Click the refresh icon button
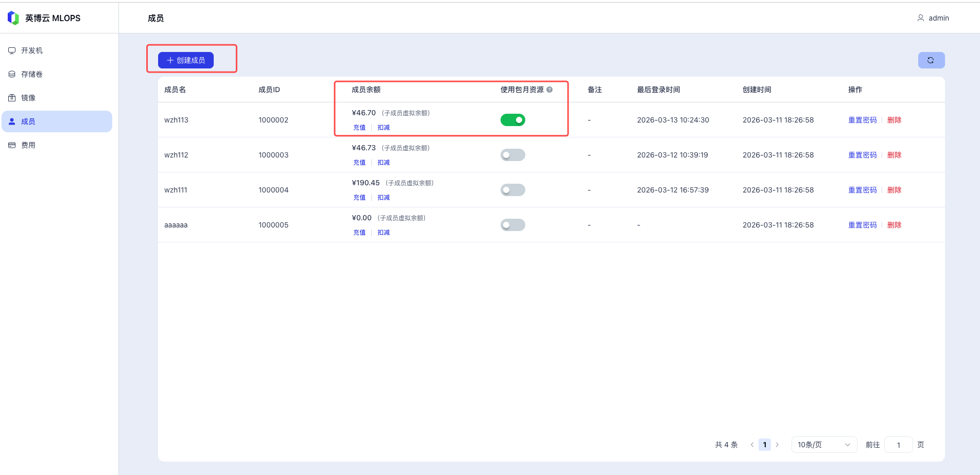Viewport: 980px width, 475px height. click(x=931, y=60)
